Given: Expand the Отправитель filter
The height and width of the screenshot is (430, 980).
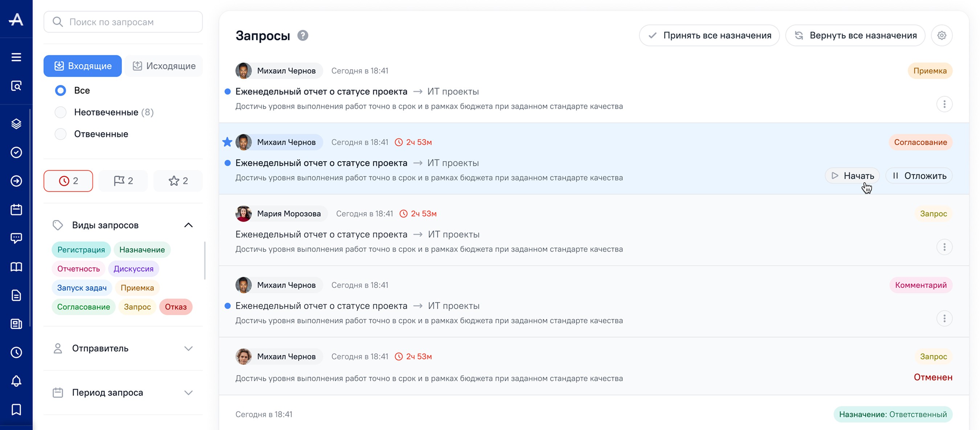Looking at the screenshot, I should pos(188,348).
